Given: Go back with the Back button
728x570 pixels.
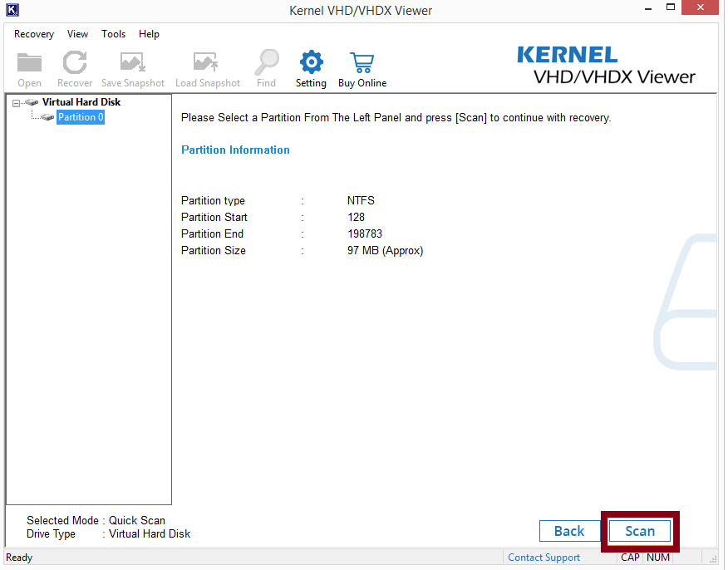Looking at the screenshot, I should tap(569, 531).
